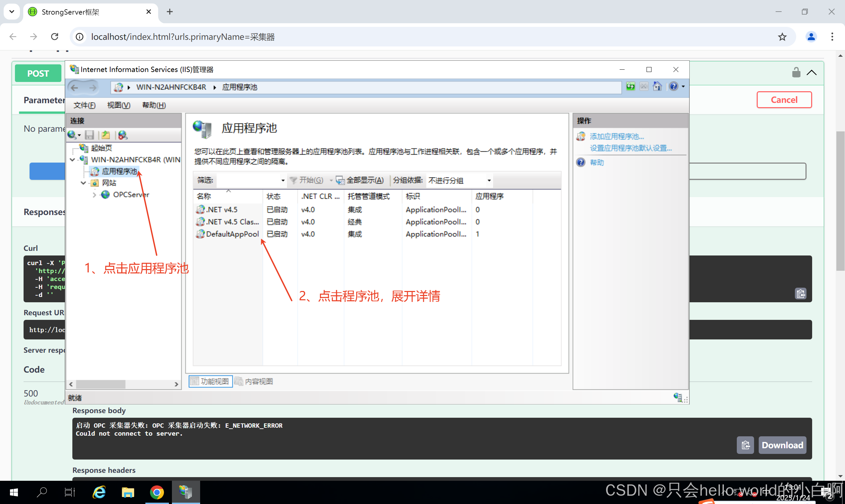Expand the OPCServer site node
Image resolution: width=845 pixels, height=504 pixels.
point(94,195)
